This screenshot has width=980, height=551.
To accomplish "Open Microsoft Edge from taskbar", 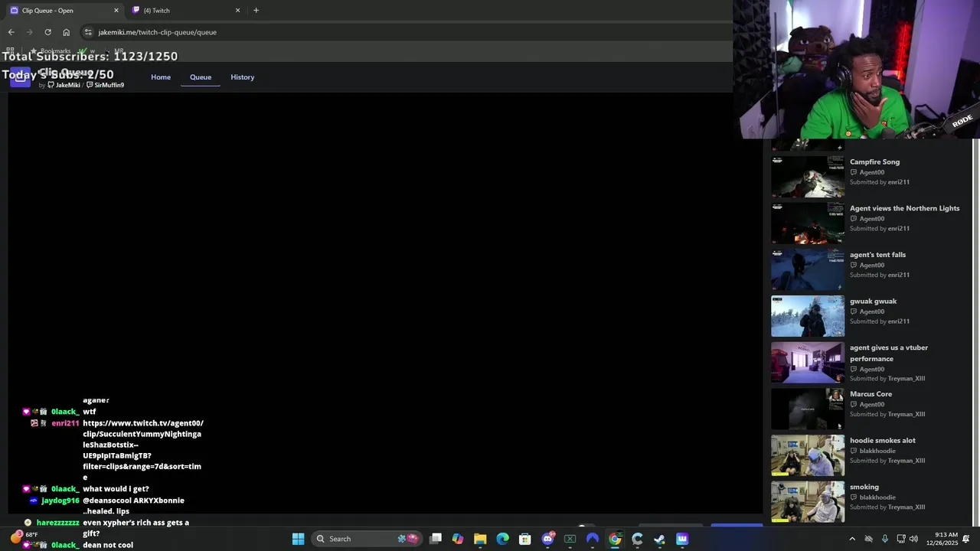I will 502,539.
